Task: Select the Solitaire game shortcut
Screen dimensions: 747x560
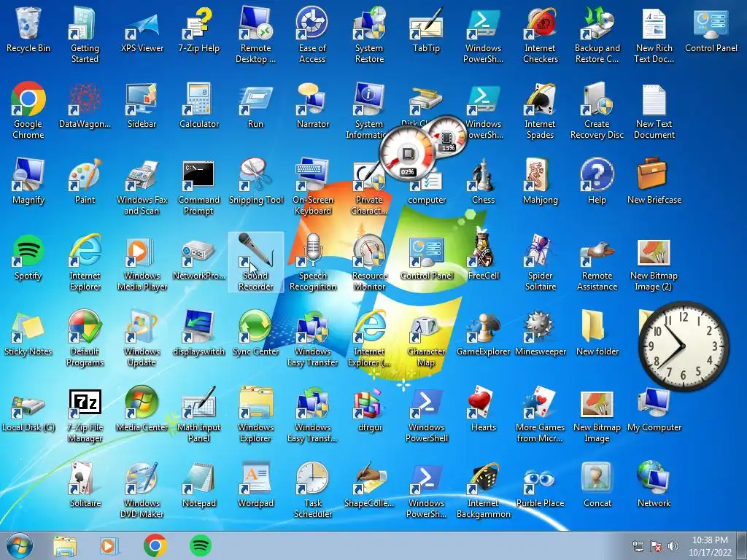Action: tap(85, 478)
